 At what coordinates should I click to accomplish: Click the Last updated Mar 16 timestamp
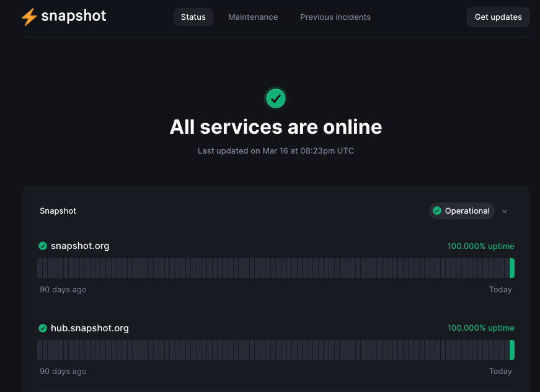click(276, 150)
